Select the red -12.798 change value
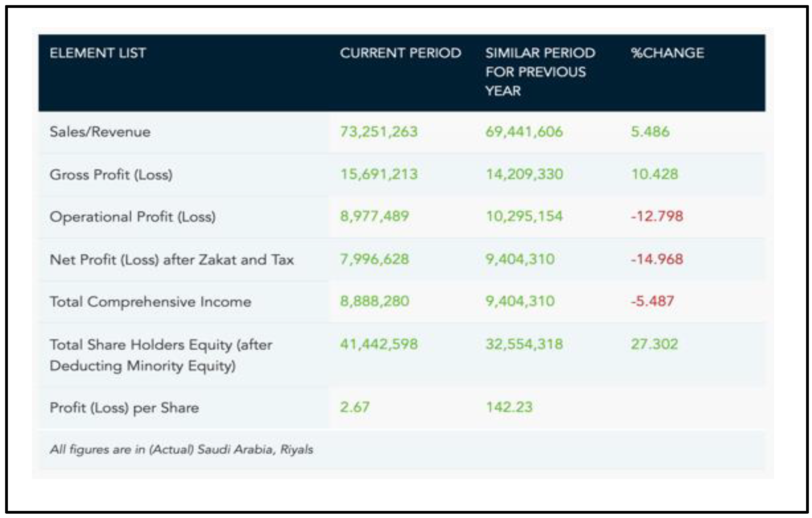This screenshot has height=518, width=812. pos(657,216)
